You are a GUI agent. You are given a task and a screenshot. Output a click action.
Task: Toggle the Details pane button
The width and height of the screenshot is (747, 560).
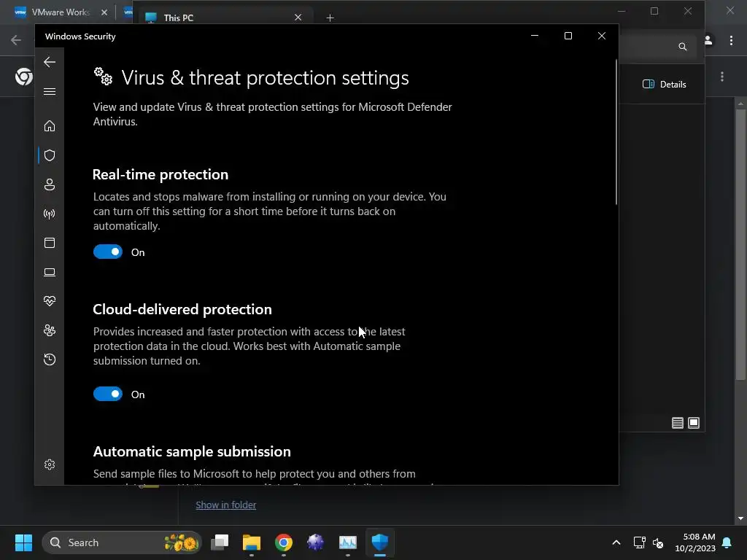pyautogui.click(x=664, y=85)
